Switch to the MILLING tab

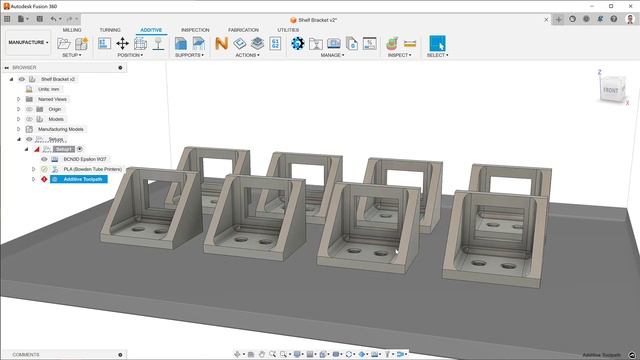[72, 30]
